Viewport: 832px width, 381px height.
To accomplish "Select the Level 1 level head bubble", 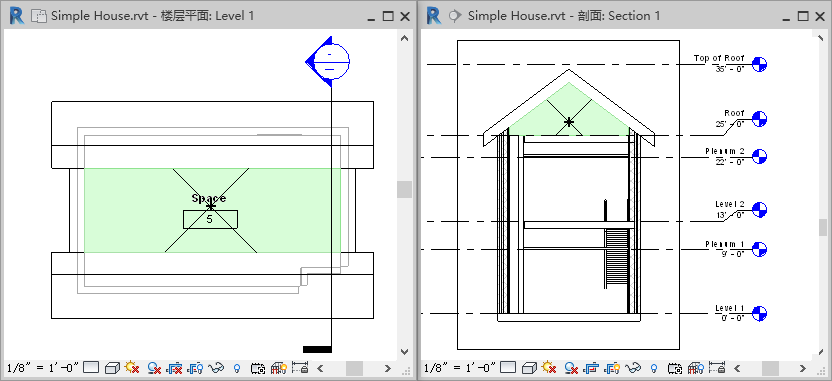I will tap(759, 313).
